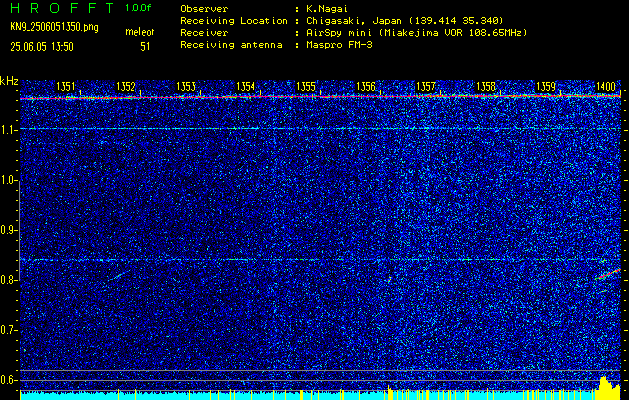Select the file name KN9_2506051350.png
Screen dimensions: 629x400
click(x=54, y=28)
